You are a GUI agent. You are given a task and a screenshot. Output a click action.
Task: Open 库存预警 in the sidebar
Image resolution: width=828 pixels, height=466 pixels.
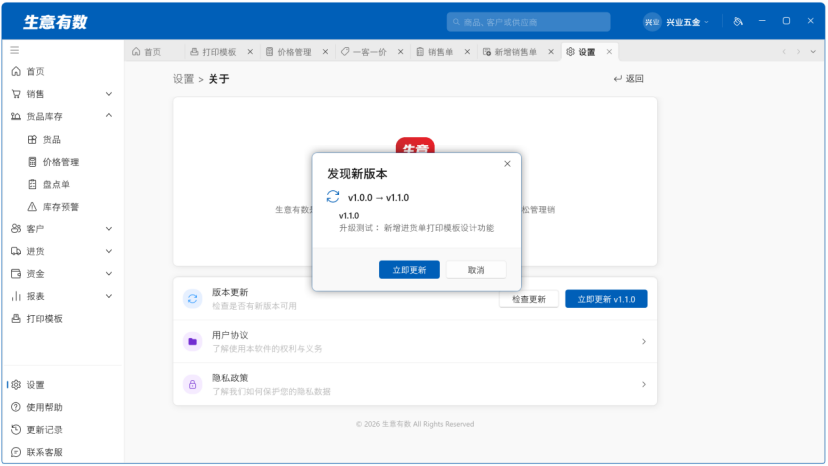pyautogui.click(x=61, y=207)
